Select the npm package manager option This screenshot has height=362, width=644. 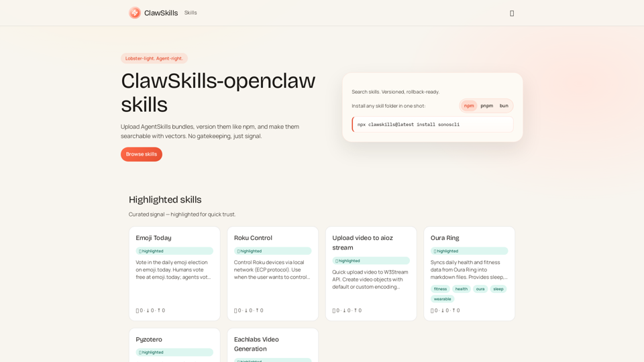469,106
